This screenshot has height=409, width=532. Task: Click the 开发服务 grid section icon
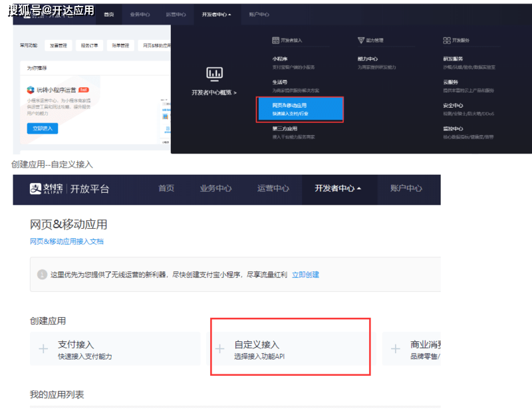447,41
